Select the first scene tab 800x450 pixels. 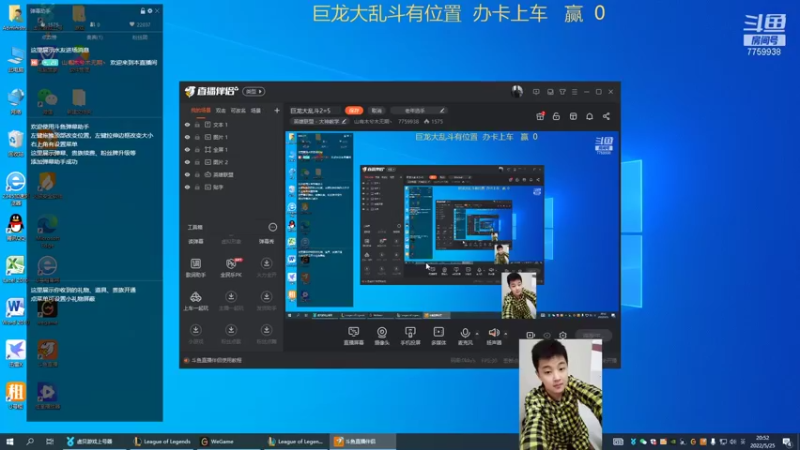pyautogui.click(x=201, y=110)
